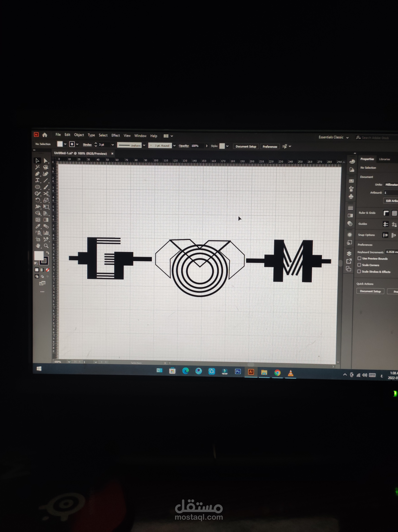Select the Pen tool
Viewport: 398px width, 532px height.
click(37, 174)
